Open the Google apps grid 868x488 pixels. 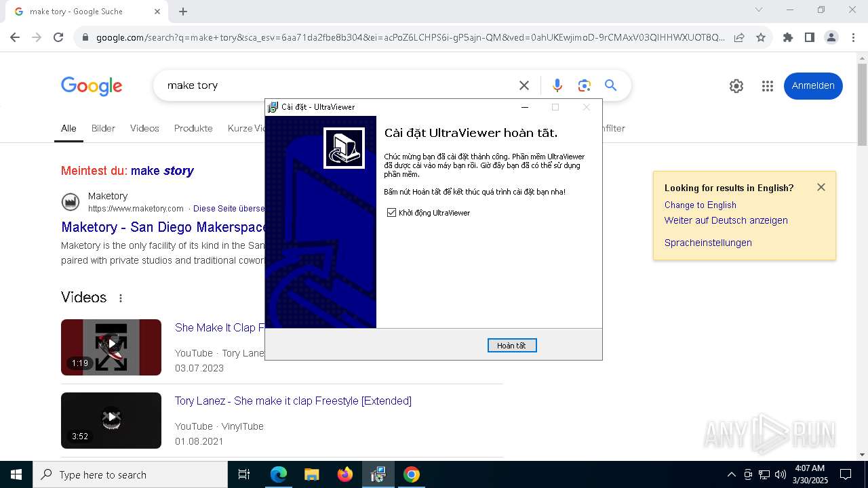768,86
